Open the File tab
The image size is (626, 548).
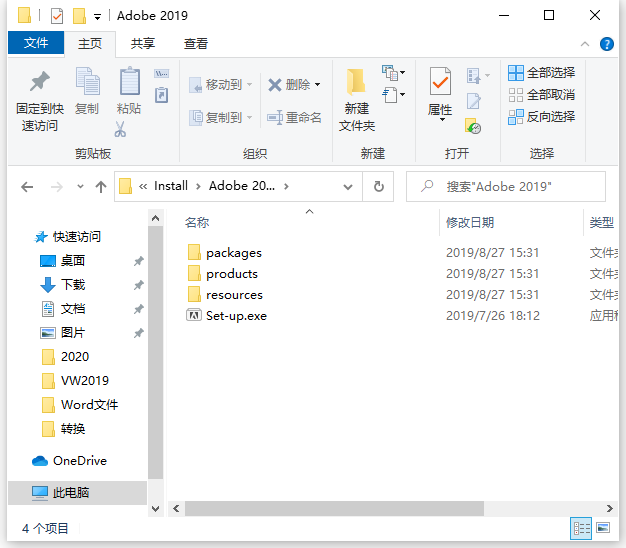pos(36,43)
